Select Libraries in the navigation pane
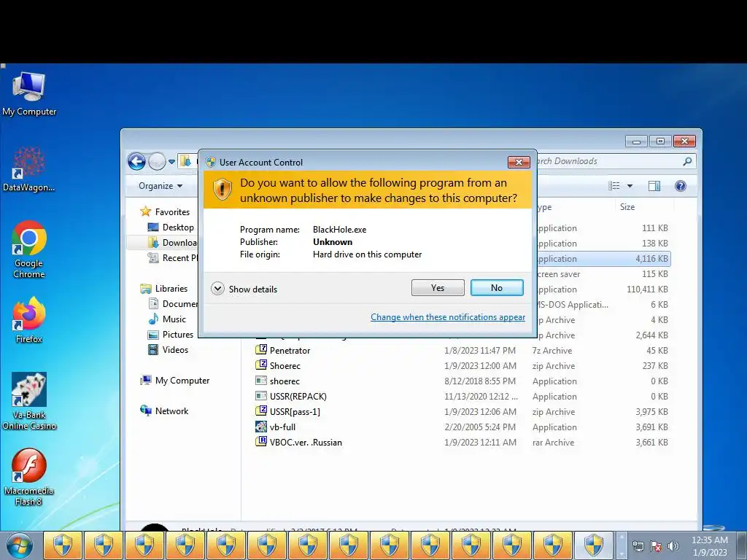 point(164,289)
